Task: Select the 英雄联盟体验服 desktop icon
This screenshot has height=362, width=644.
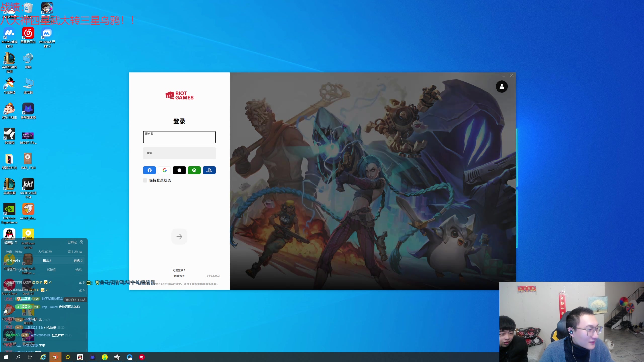Action: point(9,63)
